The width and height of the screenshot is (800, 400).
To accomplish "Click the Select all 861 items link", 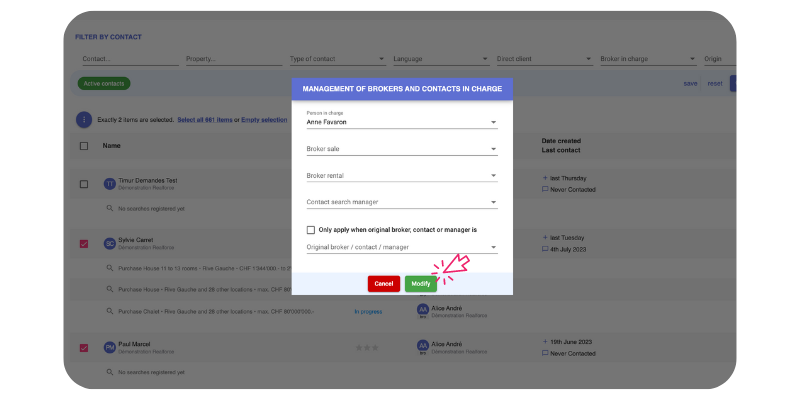I will (205, 120).
